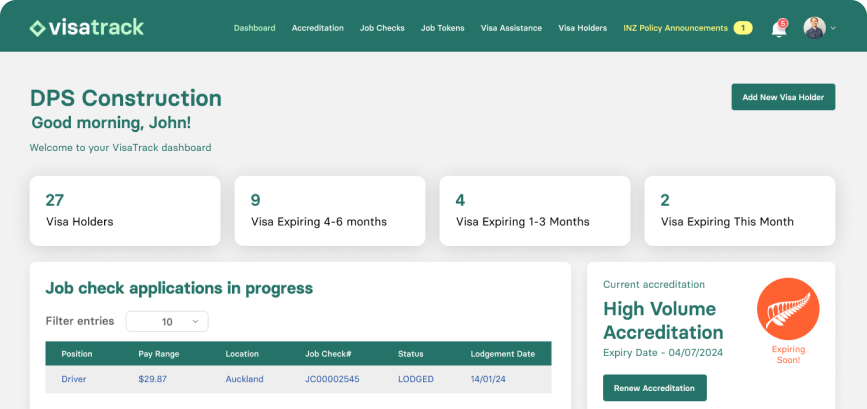Screen dimensions: 867x409
Task: Open job check JC00002545
Action: coord(332,379)
